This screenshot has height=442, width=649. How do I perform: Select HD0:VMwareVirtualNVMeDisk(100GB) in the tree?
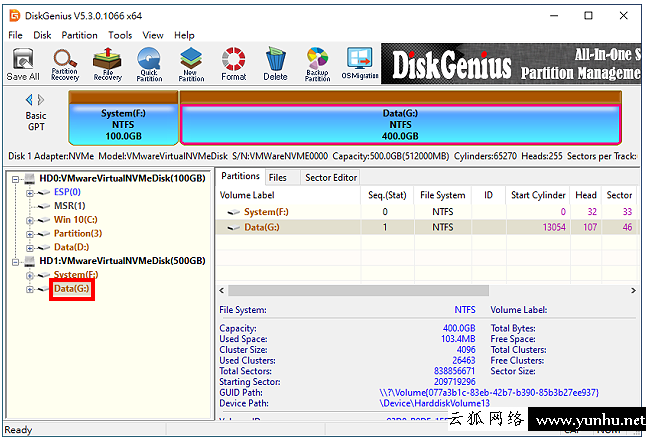pyautogui.click(x=122, y=178)
